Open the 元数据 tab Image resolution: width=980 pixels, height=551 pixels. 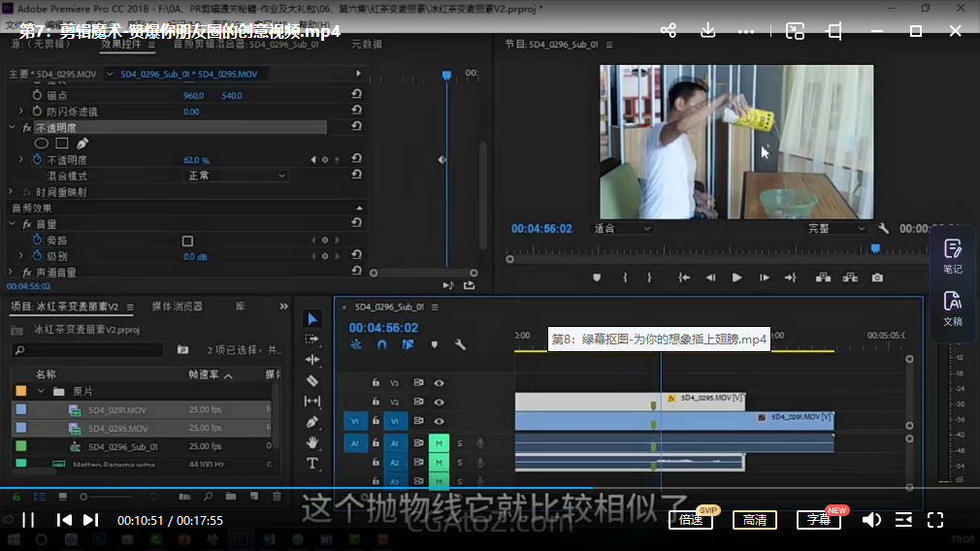click(x=367, y=44)
